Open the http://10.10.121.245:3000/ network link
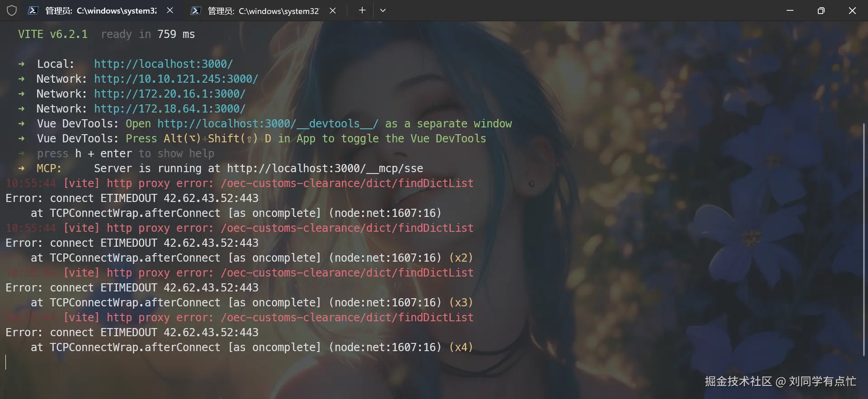Viewport: 868px width, 399px height. (176, 79)
